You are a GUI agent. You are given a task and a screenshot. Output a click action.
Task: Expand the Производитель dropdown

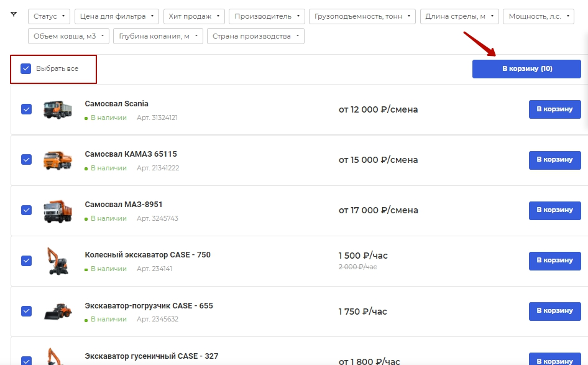[267, 17]
